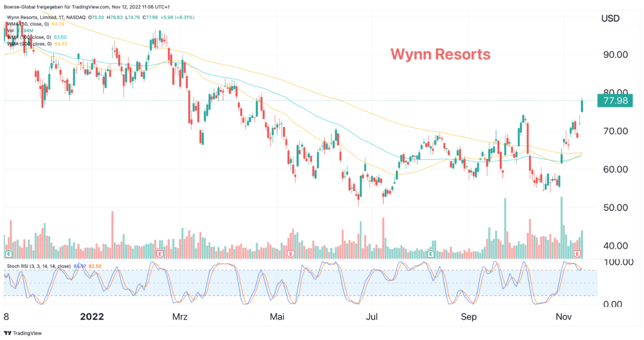The height and width of the screenshot is (340, 644).
Task: Click the symbol title Wynn Resorts, Limited, 1T, NASDAQ
Action: tap(47, 17)
